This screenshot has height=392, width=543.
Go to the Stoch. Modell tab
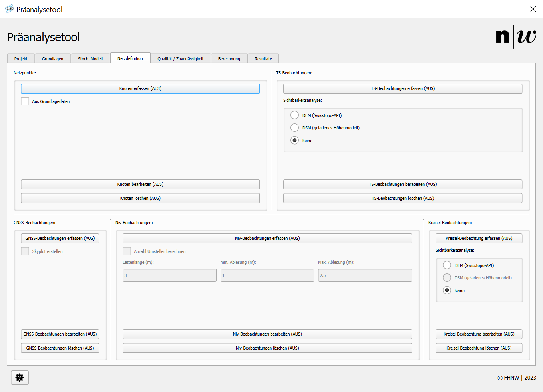pyautogui.click(x=90, y=59)
